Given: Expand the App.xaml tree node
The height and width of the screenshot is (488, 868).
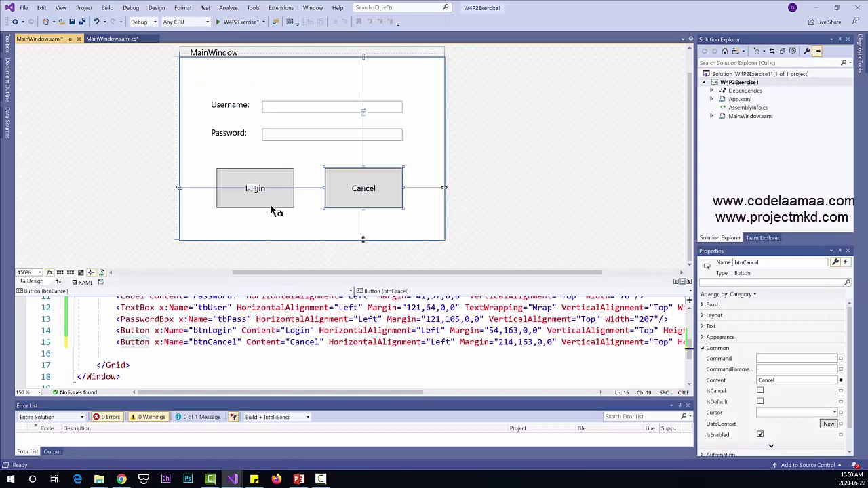Looking at the screenshot, I should point(711,99).
